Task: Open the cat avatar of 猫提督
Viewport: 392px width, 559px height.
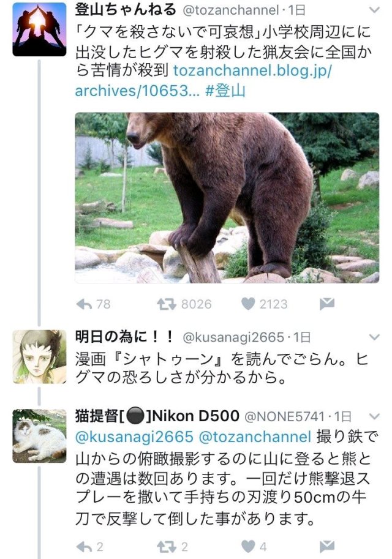Action: click(39, 435)
